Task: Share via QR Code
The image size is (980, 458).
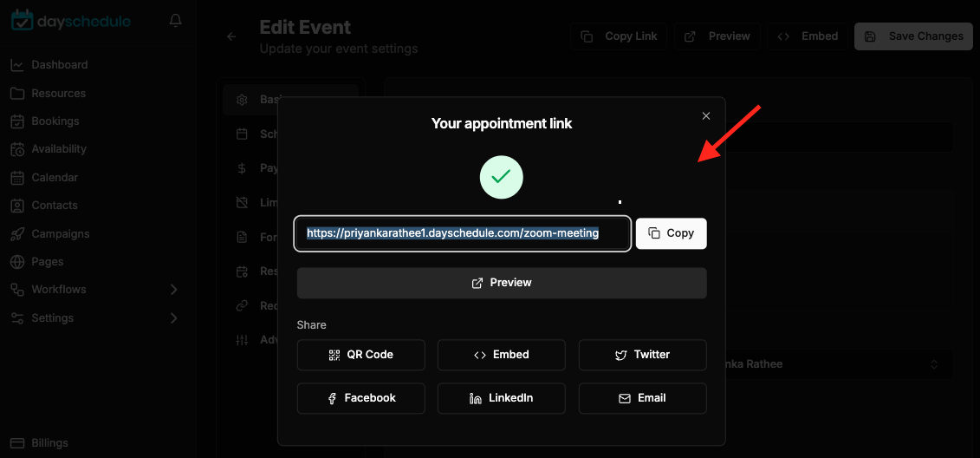Action: [360, 355]
